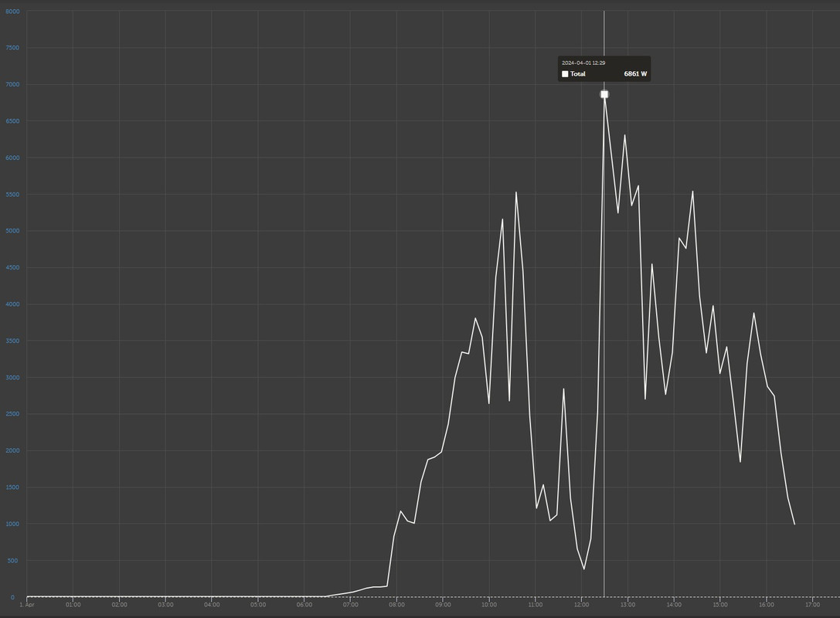The image size is (840, 618).
Task: Click the 13:00 x-axis label
Action: 627,605
